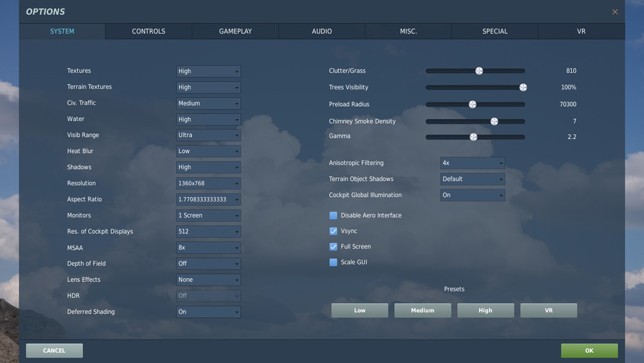This screenshot has width=644, height=363.
Task: Switch to the CONTROLS tab
Action: pos(149,31)
